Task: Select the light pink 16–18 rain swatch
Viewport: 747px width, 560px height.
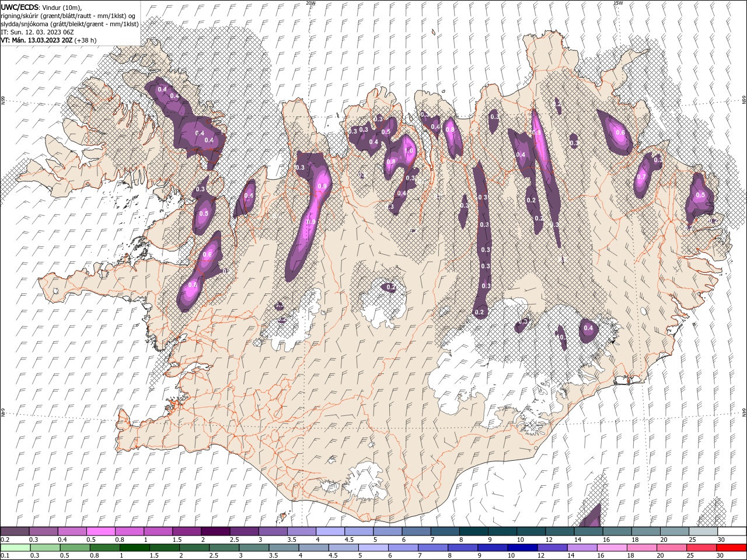Action: [612, 547]
